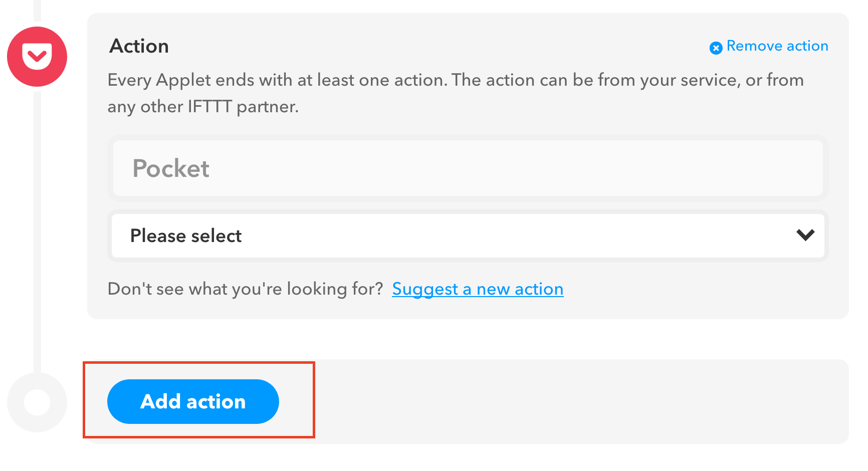Click the connector line above Pocket logo
Viewport: 868px width, 471px height.
[x=37, y=10]
